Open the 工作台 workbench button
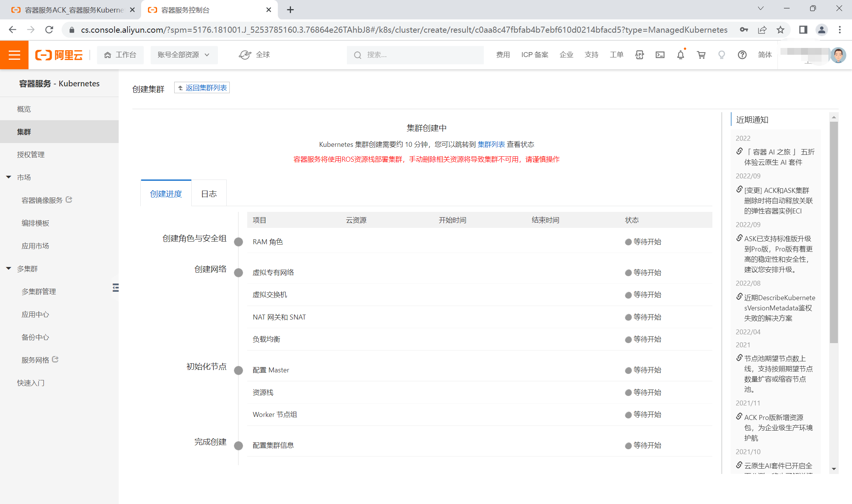This screenshot has height=504, width=852. point(120,55)
